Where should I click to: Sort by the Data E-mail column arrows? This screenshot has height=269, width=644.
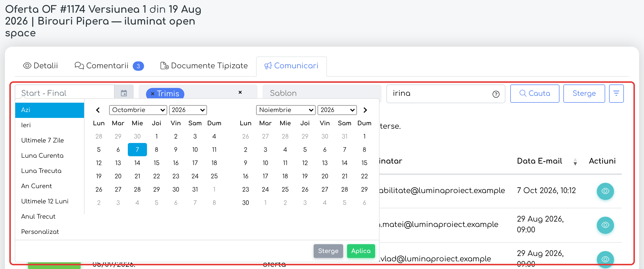click(x=575, y=162)
